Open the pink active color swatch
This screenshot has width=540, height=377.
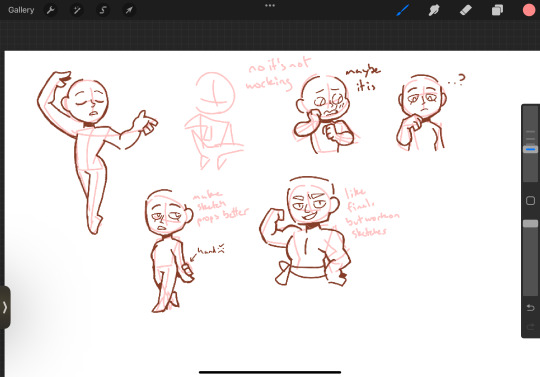(529, 10)
